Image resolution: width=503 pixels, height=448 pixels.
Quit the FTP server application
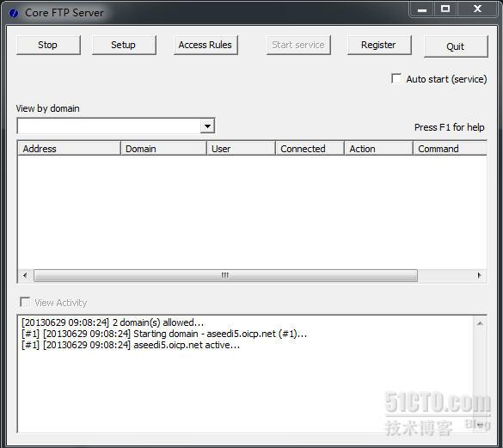click(x=456, y=46)
